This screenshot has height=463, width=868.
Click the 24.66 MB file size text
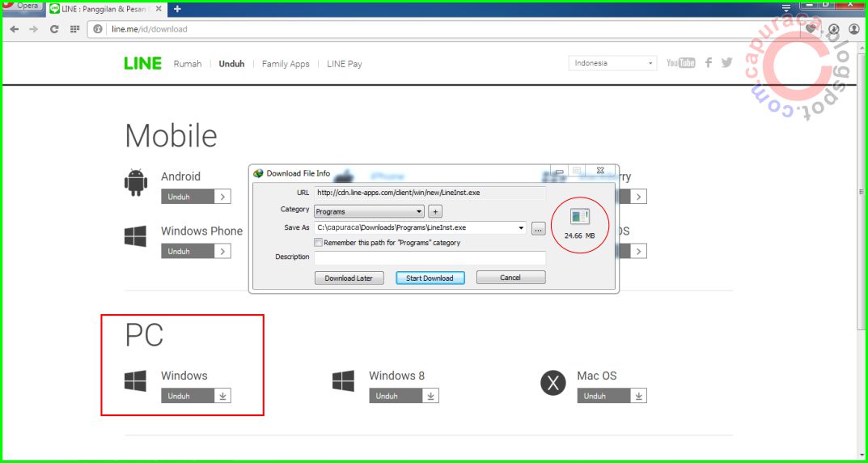tap(579, 236)
